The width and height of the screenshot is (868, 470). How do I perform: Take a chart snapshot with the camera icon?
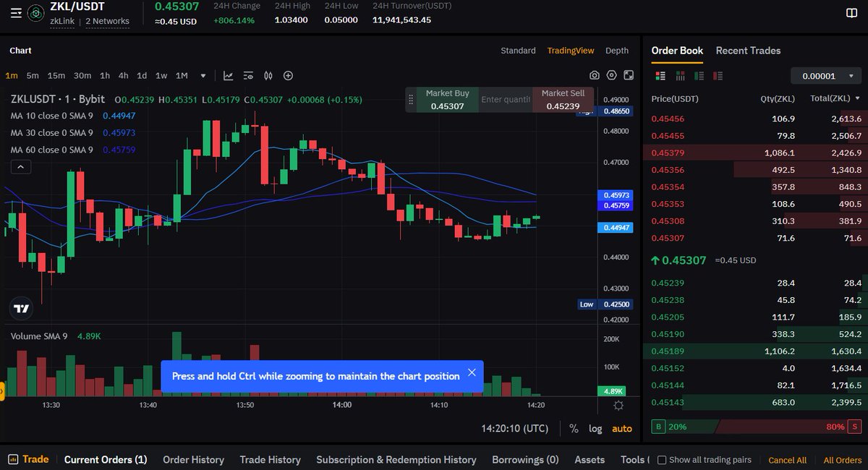pyautogui.click(x=595, y=75)
